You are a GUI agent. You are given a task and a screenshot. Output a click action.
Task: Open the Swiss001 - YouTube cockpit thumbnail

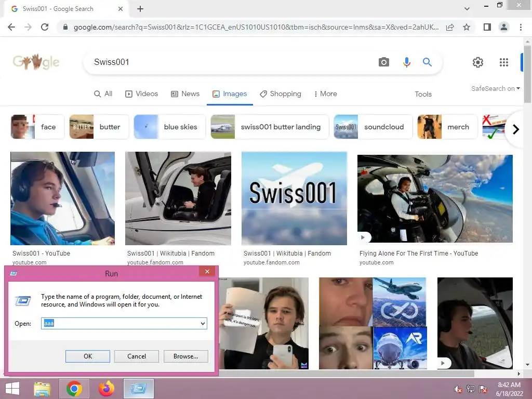[62, 198]
